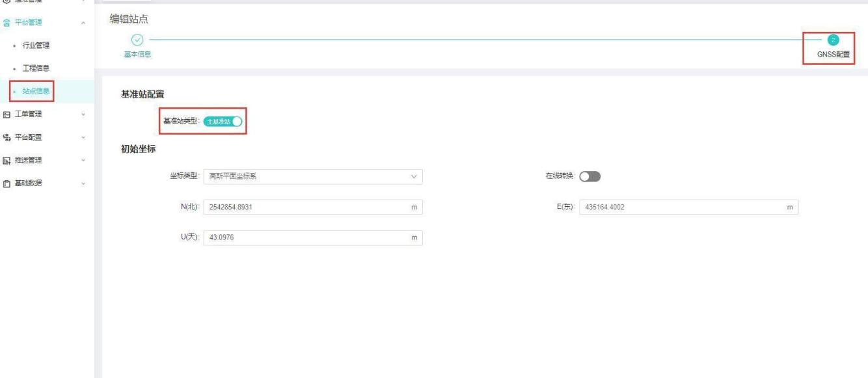
Task: Click the 工单管理 icon in sidebar
Action: [x=7, y=115]
